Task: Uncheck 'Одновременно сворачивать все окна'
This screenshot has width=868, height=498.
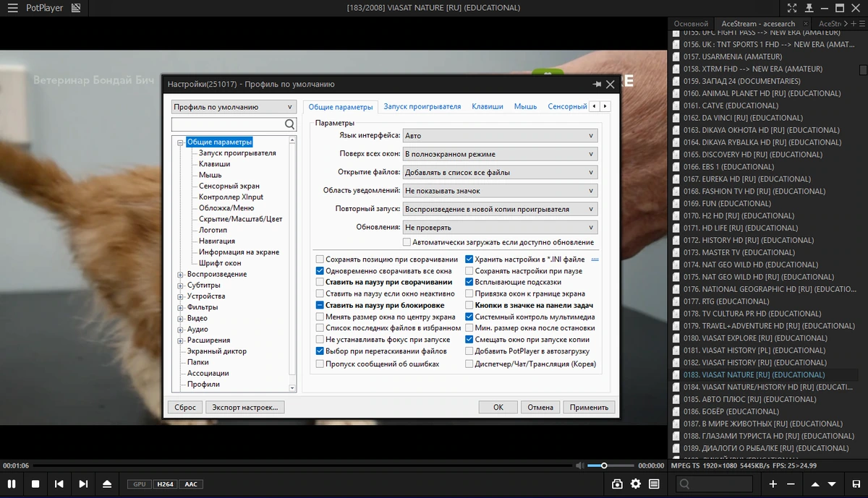Action: [320, 271]
